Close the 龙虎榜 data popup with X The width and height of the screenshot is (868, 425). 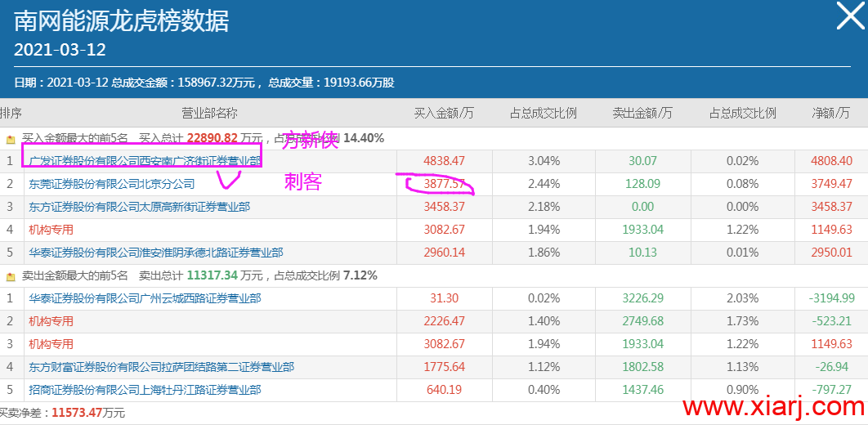(849, 16)
